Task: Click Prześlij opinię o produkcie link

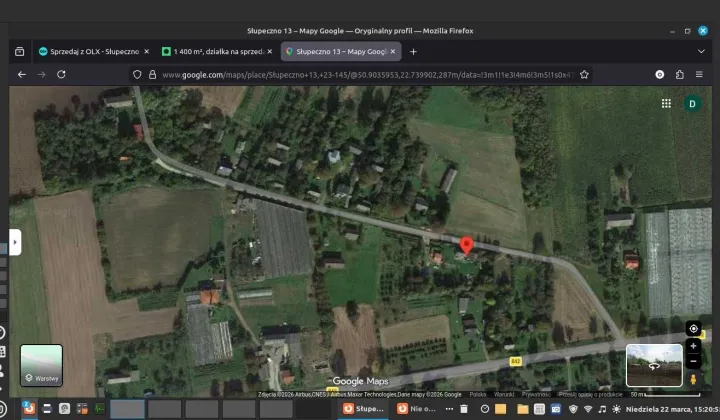Action: (x=591, y=394)
